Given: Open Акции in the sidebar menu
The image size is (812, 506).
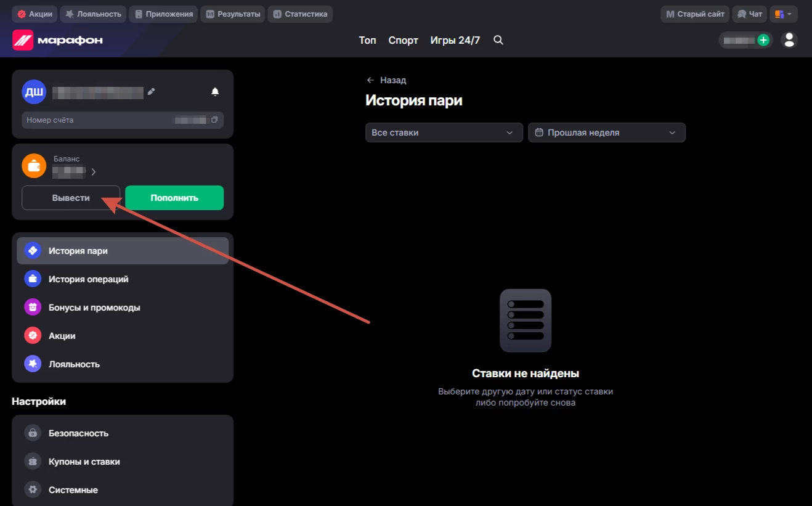Looking at the screenshot, I should tap(123, 336).
